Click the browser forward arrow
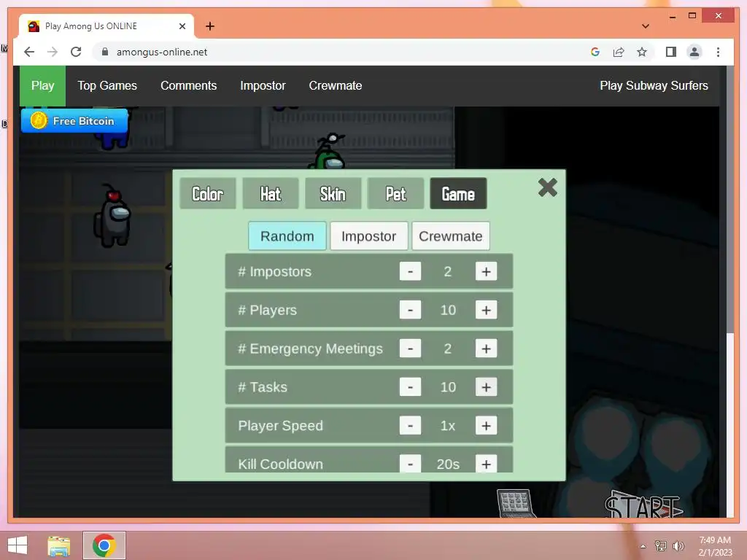This screenshot has width=747, height=560. coord(53,52)
